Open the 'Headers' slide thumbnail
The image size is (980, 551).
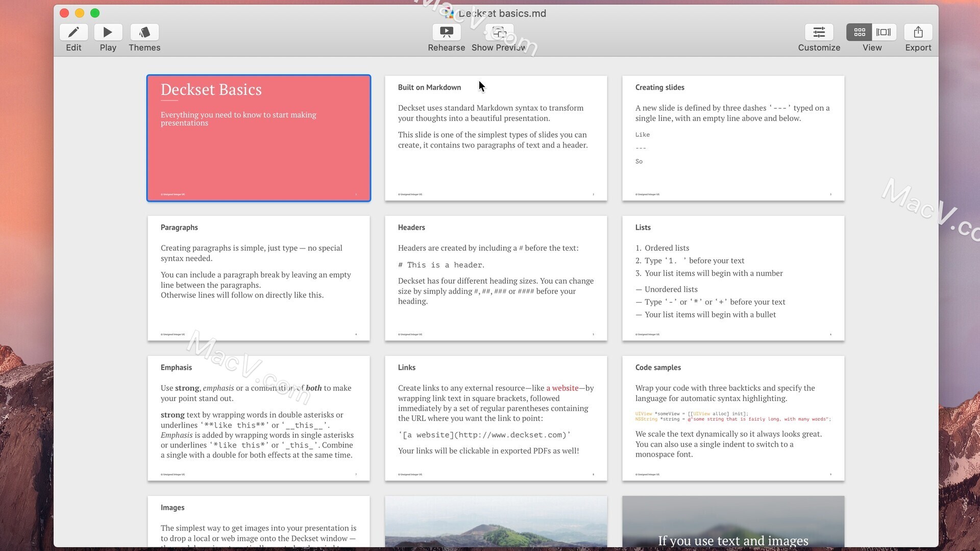[x=495, y=278]
